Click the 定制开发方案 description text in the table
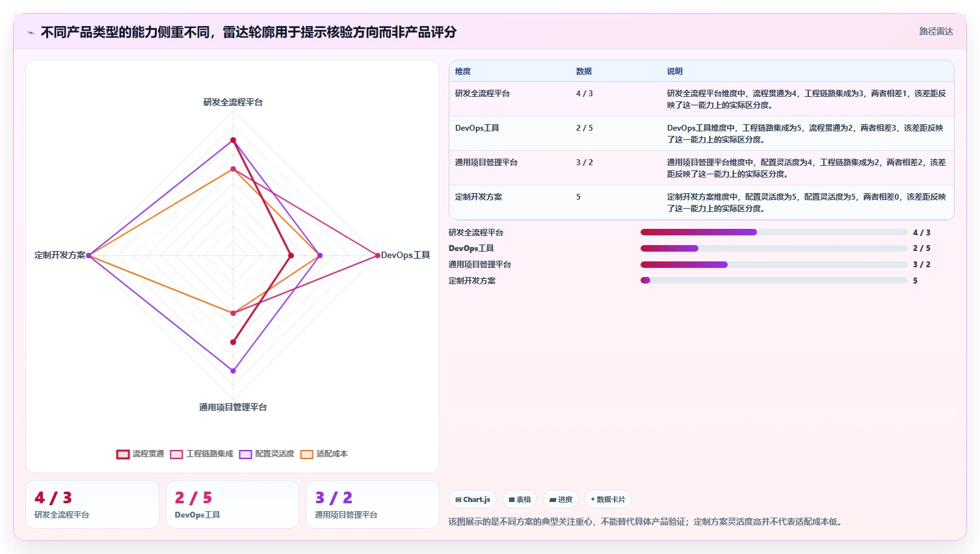This screenshot has height=554, width=980. 806,202
